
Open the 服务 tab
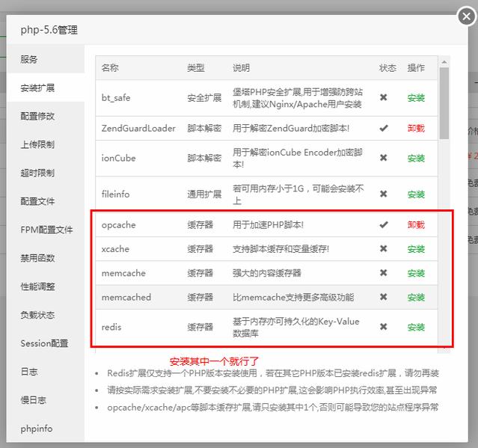[46, 59]
